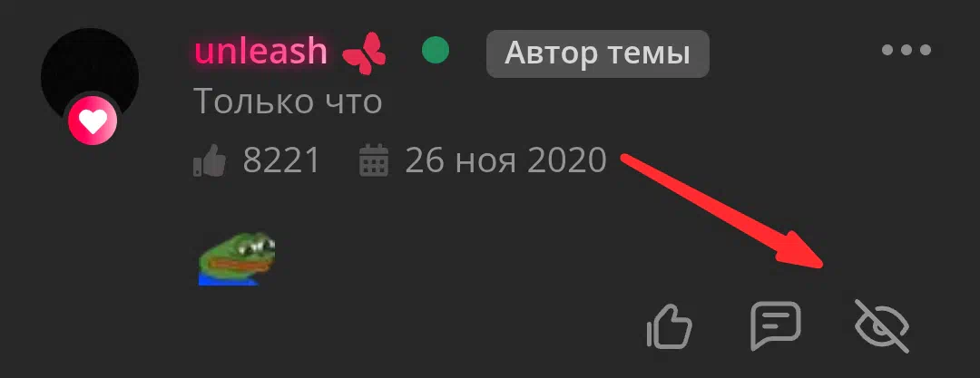Click the green online status dot
Viewport: 980px width, 378px height.
point(435,51)
